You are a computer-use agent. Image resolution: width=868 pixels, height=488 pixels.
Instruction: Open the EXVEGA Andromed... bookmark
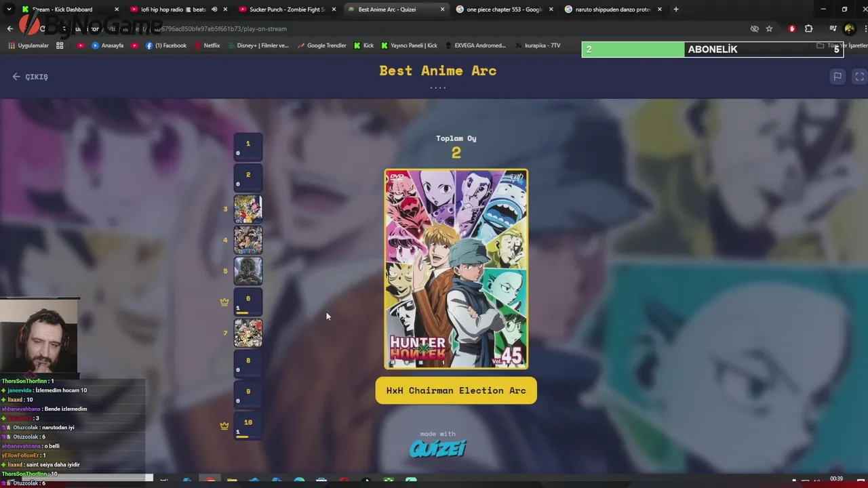[x=475, y=45]
